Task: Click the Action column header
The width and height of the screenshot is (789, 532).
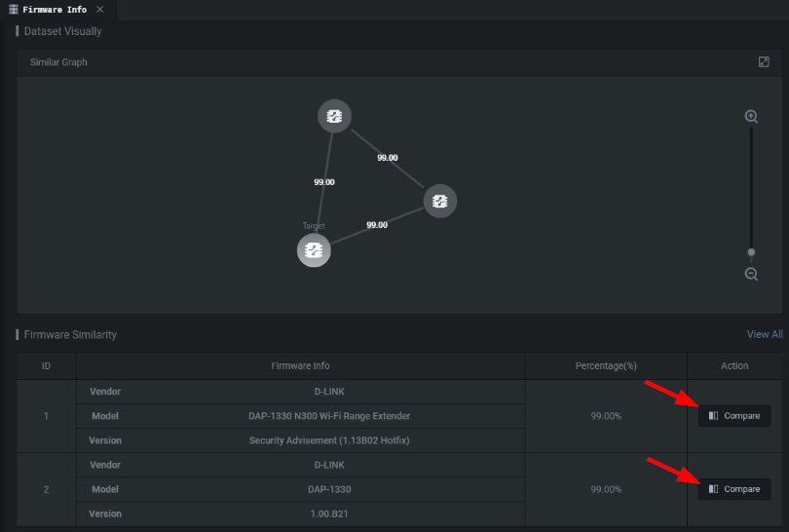Action: (x=734, y=366)
